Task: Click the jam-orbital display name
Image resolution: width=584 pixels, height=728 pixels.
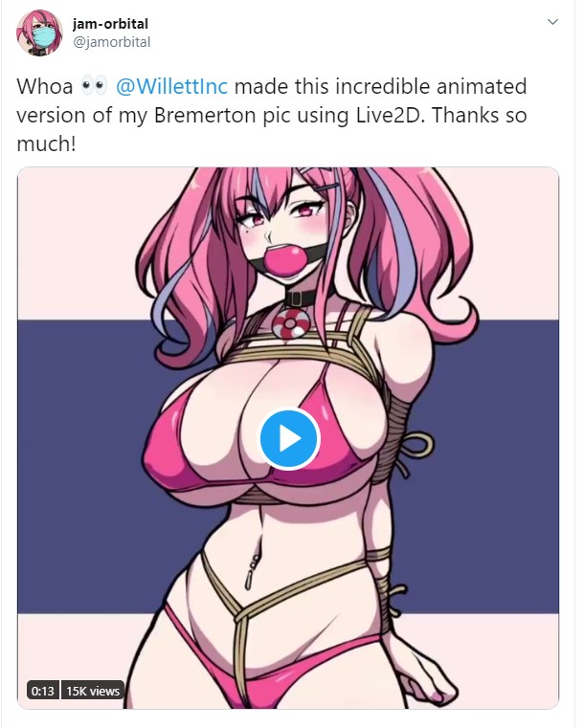Action: (x=110, y=24)
